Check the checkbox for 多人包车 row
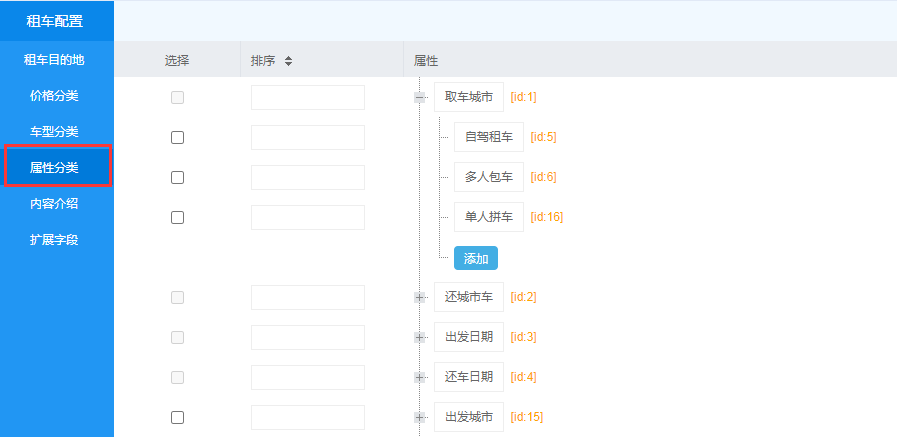The image size is (897, 437). pos(177,177)
